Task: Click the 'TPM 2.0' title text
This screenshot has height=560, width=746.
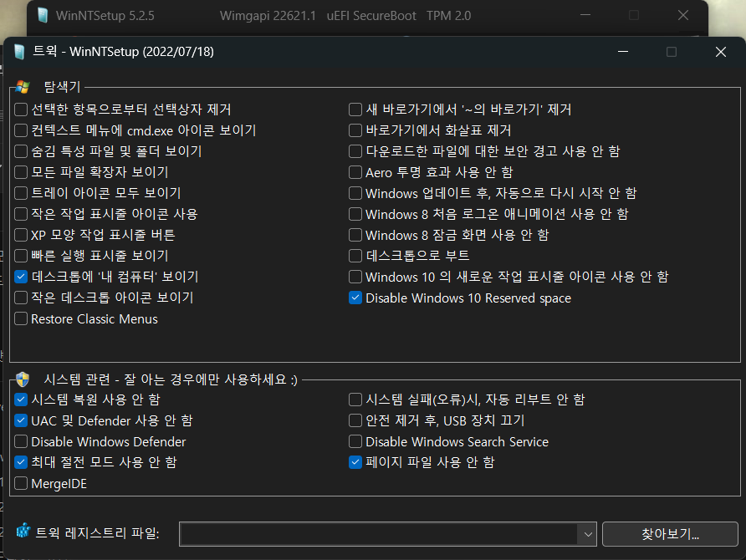Action: pyautogui.click(x=448, y=16)
